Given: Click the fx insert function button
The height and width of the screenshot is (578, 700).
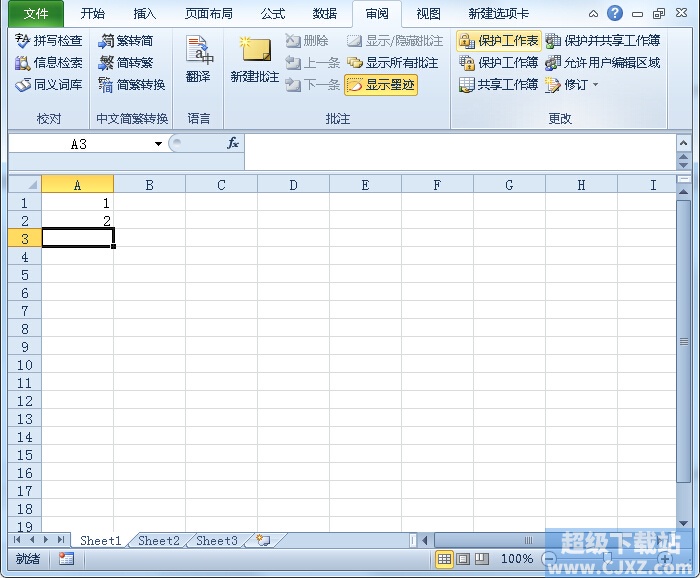Looking at the screenshot, I should 233,143.
